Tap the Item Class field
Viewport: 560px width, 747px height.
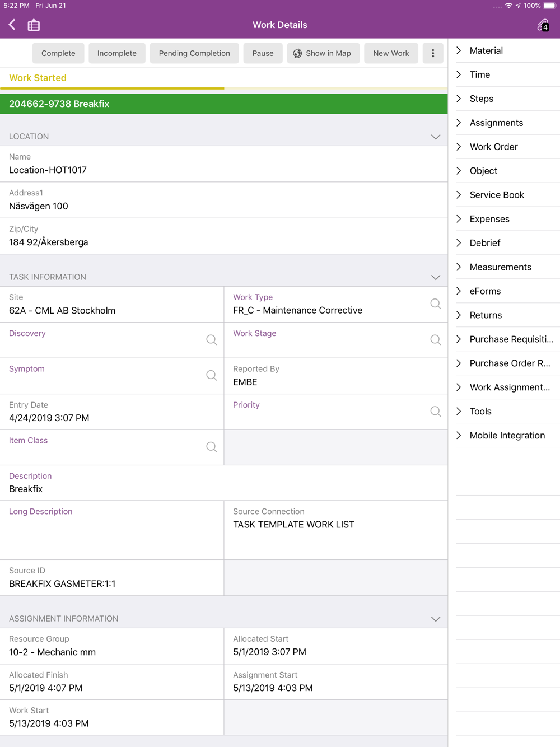point(112,447)
